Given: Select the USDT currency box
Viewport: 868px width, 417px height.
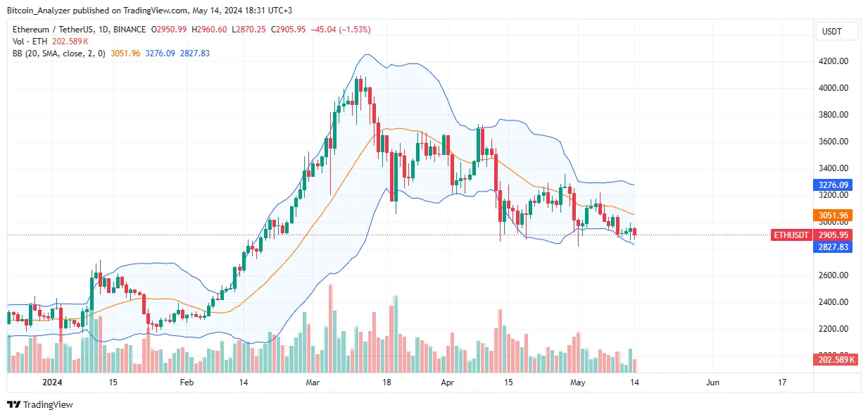Looking at the screenshot, I should pos(838,31).
